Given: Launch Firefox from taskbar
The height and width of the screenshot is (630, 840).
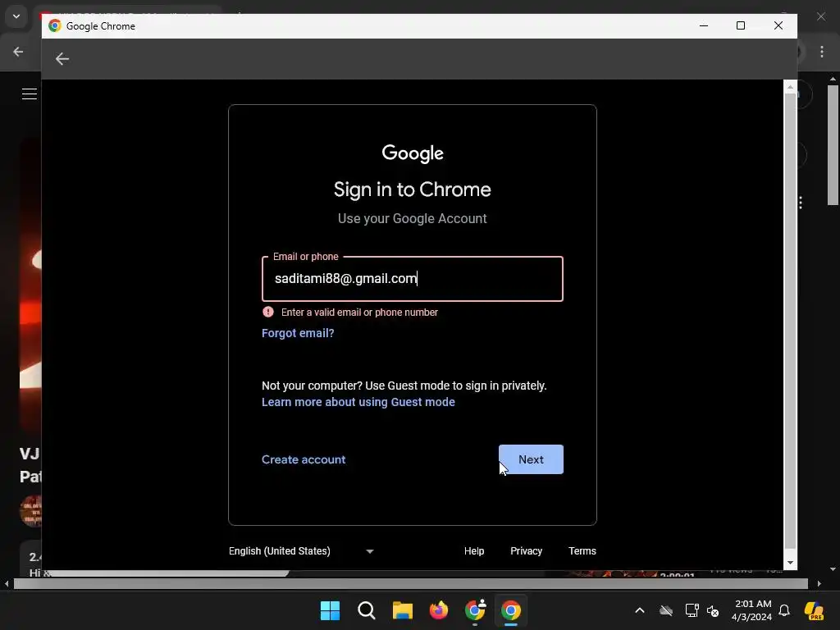Looking at the screenshot, I should coord(439,610).
